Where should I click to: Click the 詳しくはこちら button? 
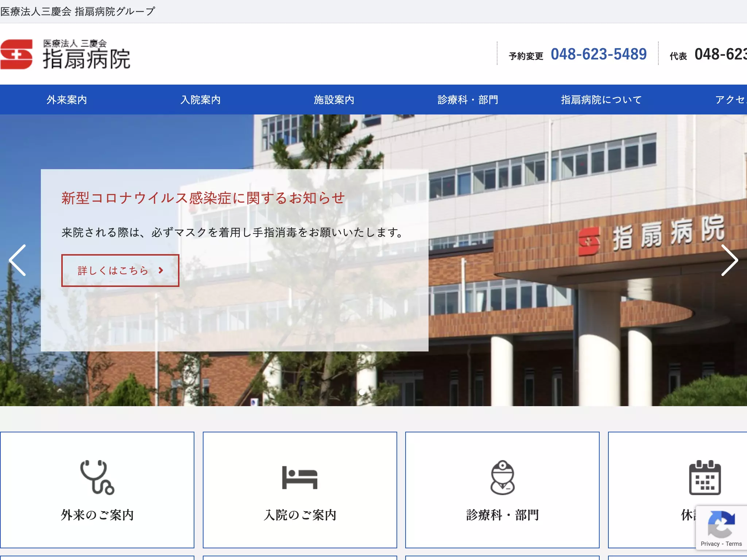pos(120,271)
